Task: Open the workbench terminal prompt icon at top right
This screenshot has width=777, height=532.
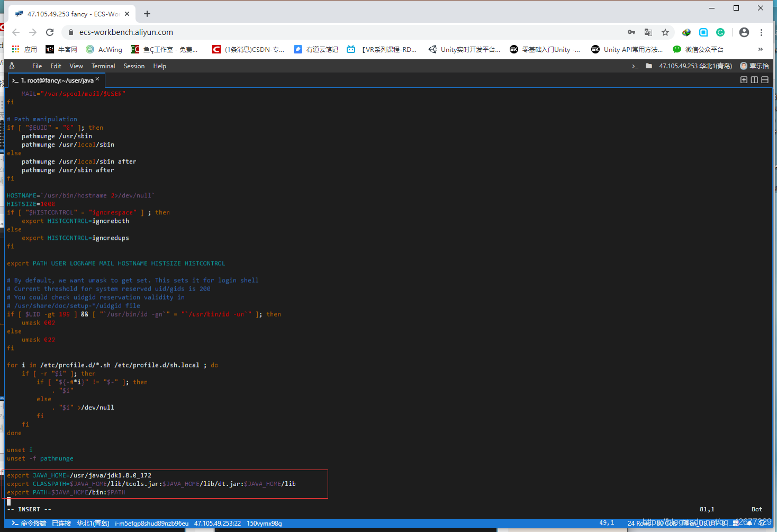Action: coord(635,66)
